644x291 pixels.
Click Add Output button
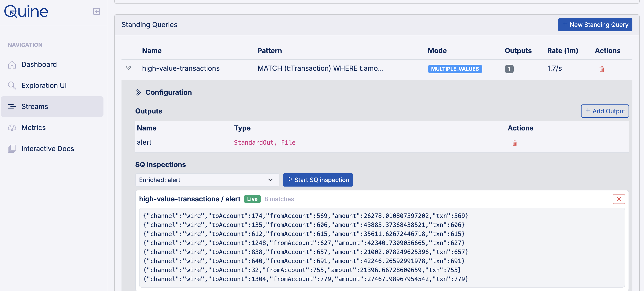coord(605,111)
